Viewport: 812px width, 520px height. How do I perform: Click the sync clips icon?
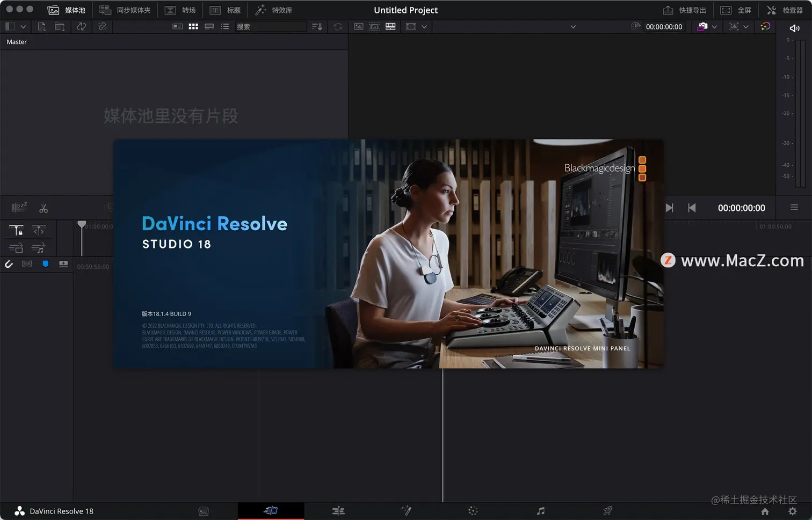82,26
